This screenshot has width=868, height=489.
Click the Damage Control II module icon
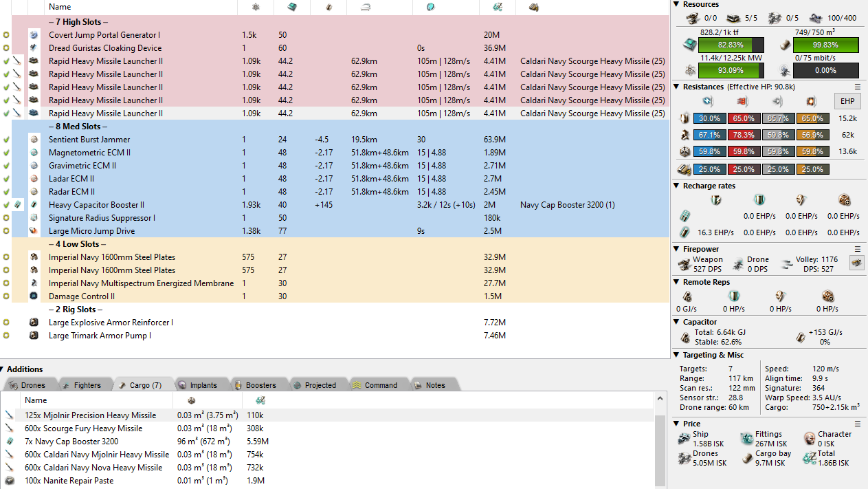(x=34, y=296)
